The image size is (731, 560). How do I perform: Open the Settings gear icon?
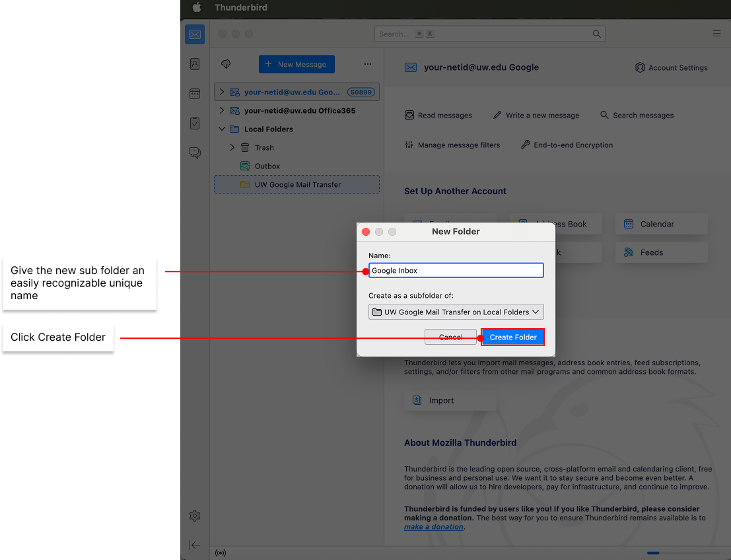pos(195,516)
